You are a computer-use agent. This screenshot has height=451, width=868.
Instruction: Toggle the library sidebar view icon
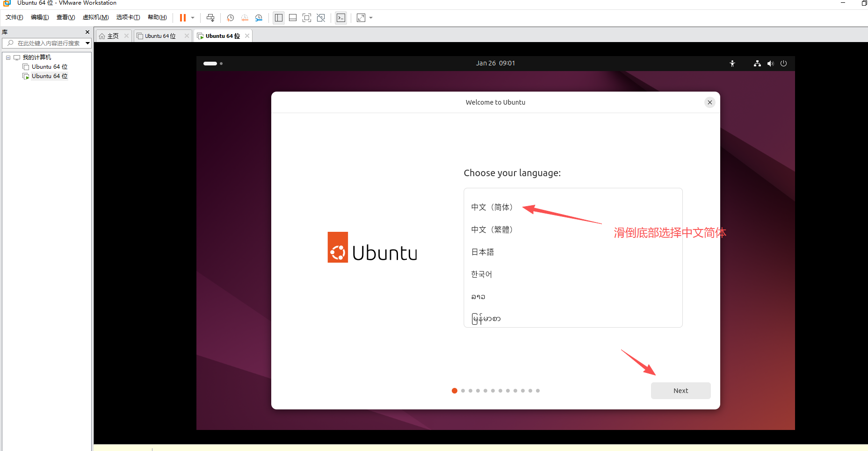coord(279,18)
